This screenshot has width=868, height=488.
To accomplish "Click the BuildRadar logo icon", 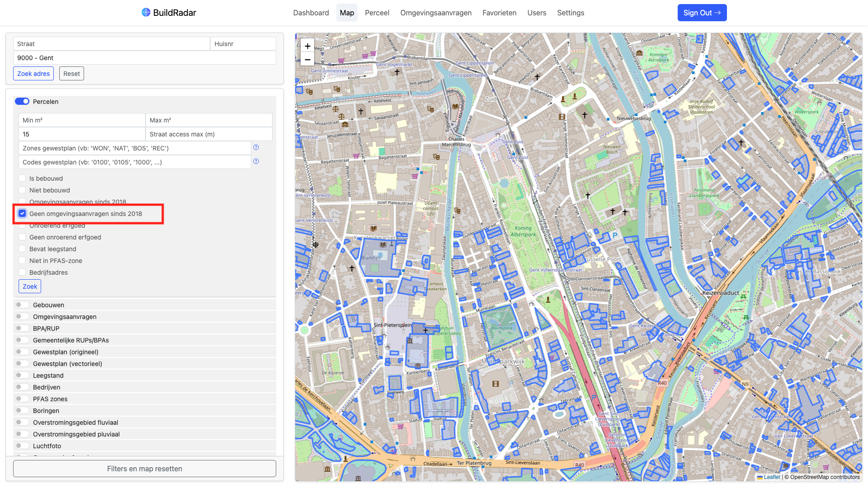I will click(x=146, y=13).
